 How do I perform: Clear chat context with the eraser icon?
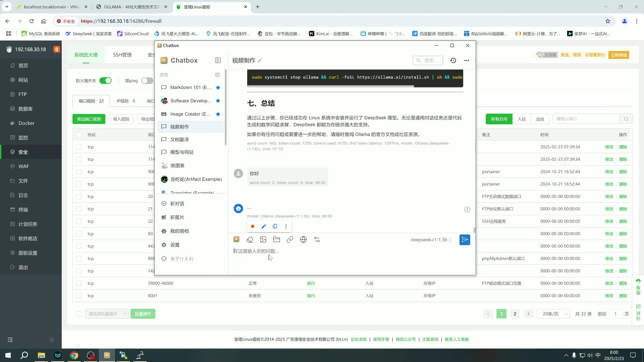tap(250, 239)
